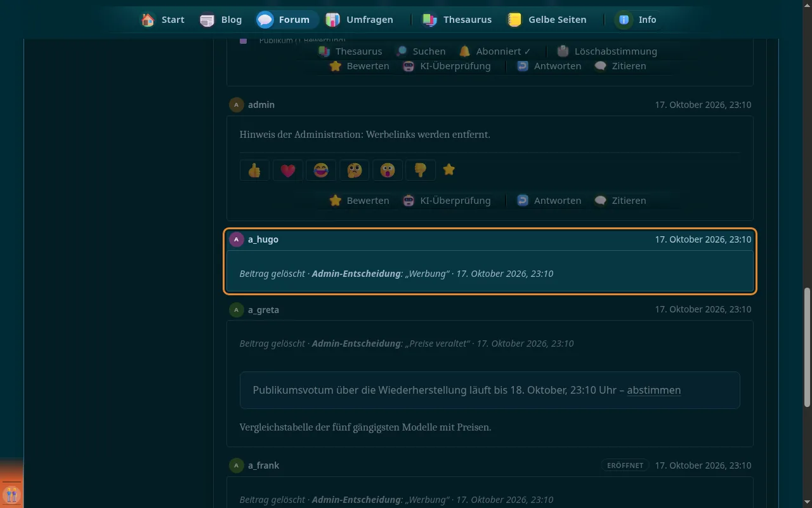Click the thumbs-up reaction emoji

(x=255, y=170)
